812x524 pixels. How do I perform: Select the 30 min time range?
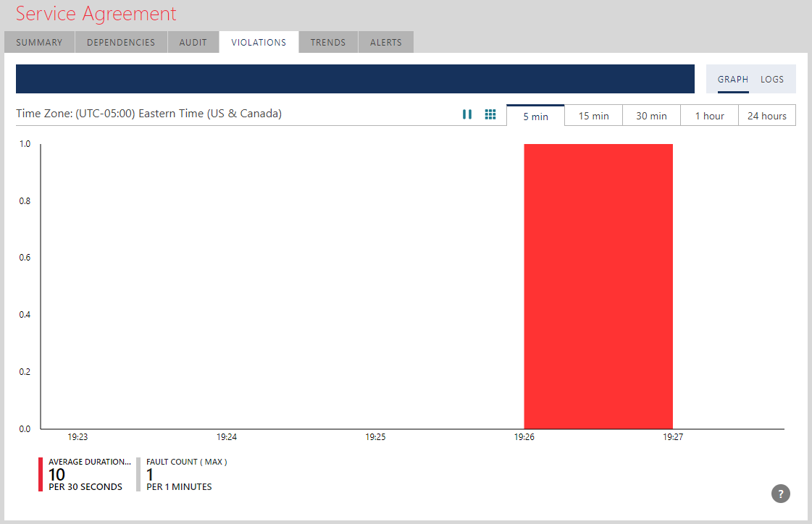[651, 116]
